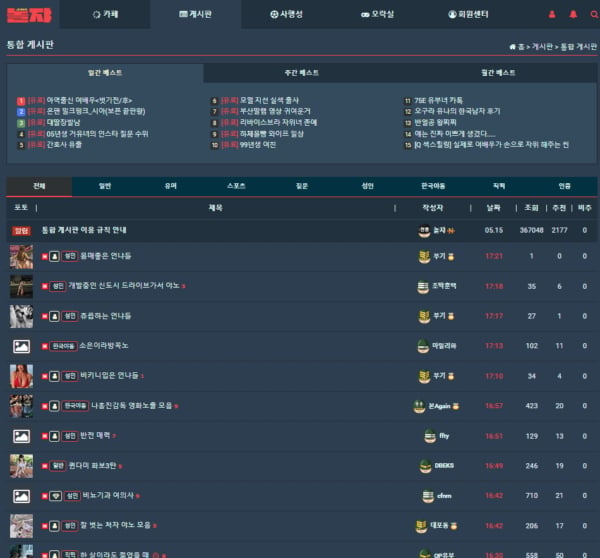
Task: Click the lock badge icon in the 17:17 row
Action: coord(54,317)
